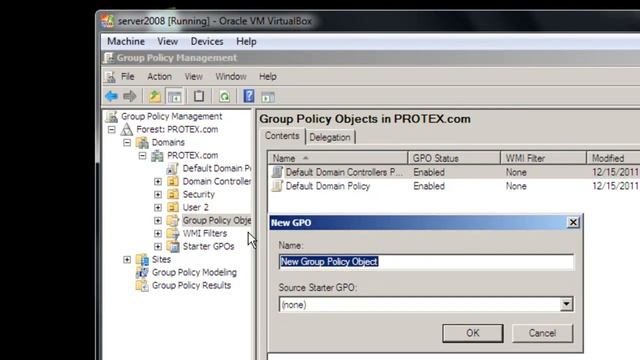Select Group Policy Management root node
This screenshot has width=640, height=360.
(171, 116)
